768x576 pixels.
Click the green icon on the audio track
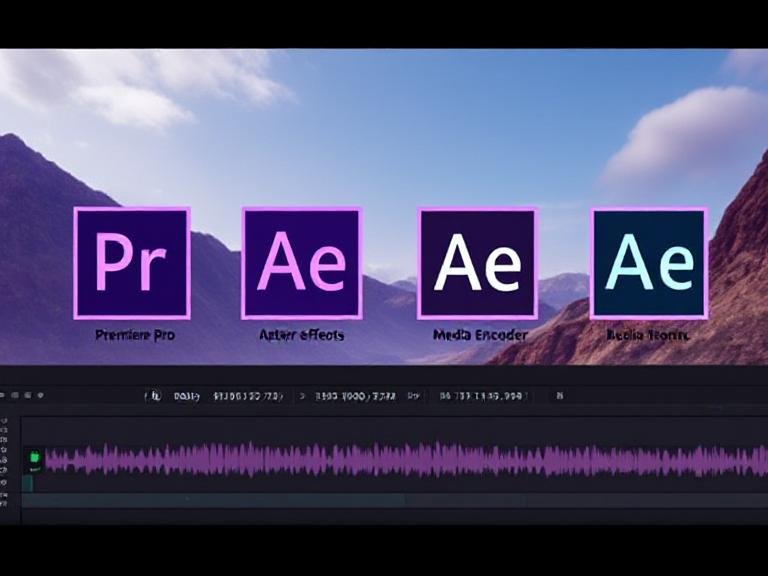click(35, 458)
